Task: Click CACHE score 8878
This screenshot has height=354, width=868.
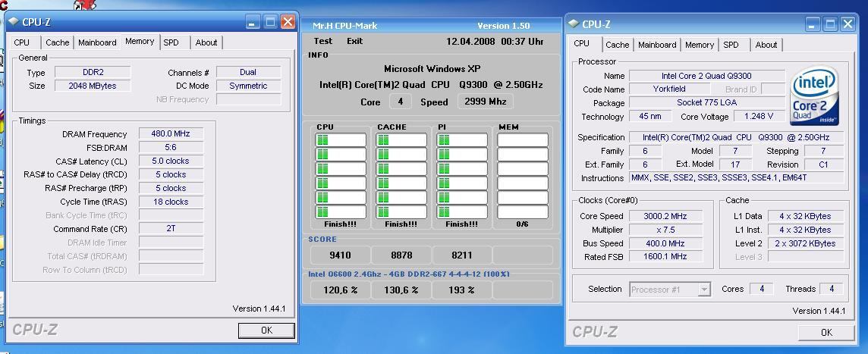Action: (401, 255)
